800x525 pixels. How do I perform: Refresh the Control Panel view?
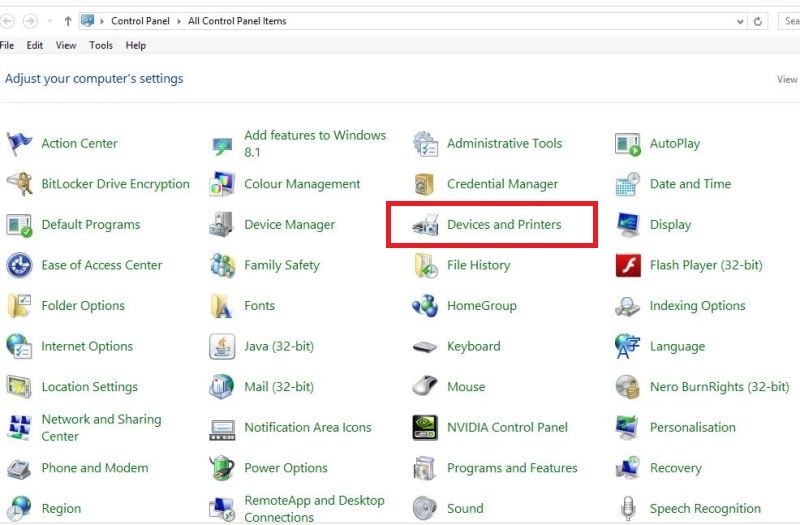[x=758, y=21]
